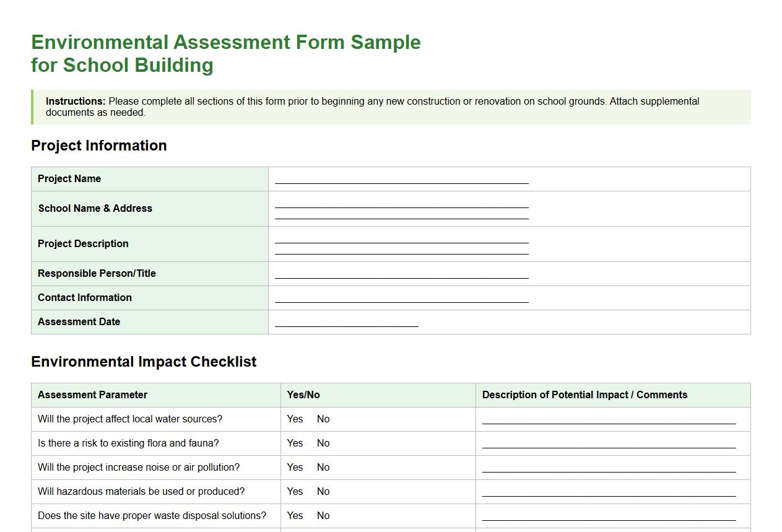Select Yes for noise or air pollution question
Screen dimensions: 782x532
click(x=295, y=467)
